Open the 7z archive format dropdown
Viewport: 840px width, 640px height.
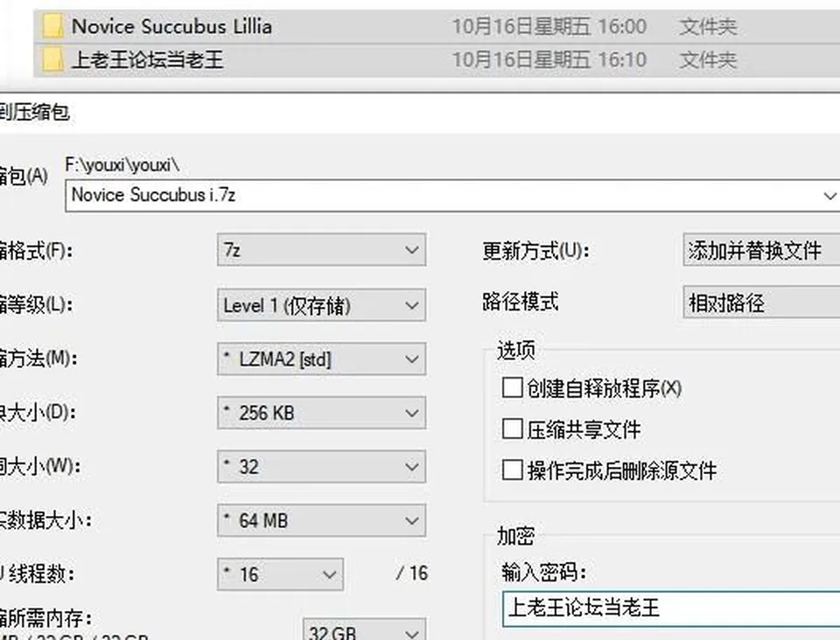(321, 249)
